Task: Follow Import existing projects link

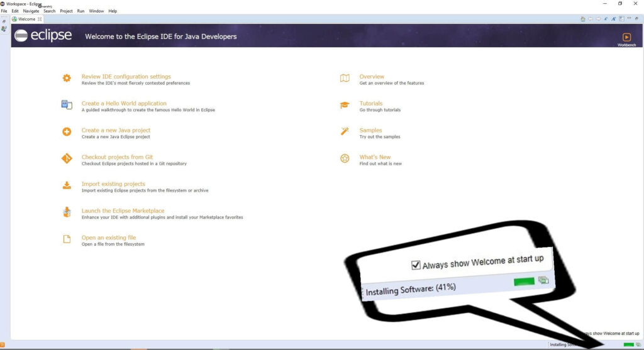Action: click(113, 184)
